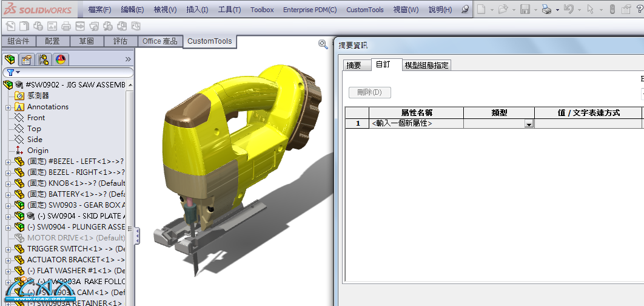Open the 插入(I) menu
Viewport: 644px width, 306px height.
click(x=197, y=10)
